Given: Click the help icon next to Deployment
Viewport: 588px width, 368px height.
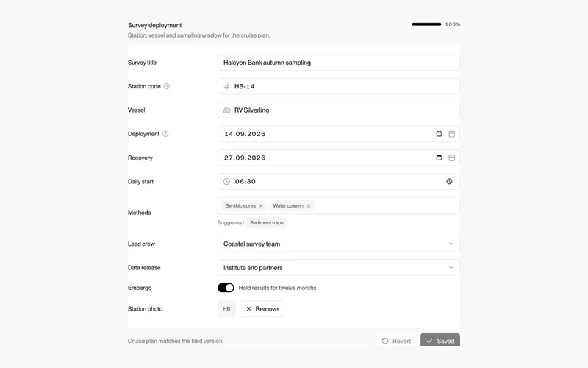Looking at the screenshot, I should coord(165,134).
